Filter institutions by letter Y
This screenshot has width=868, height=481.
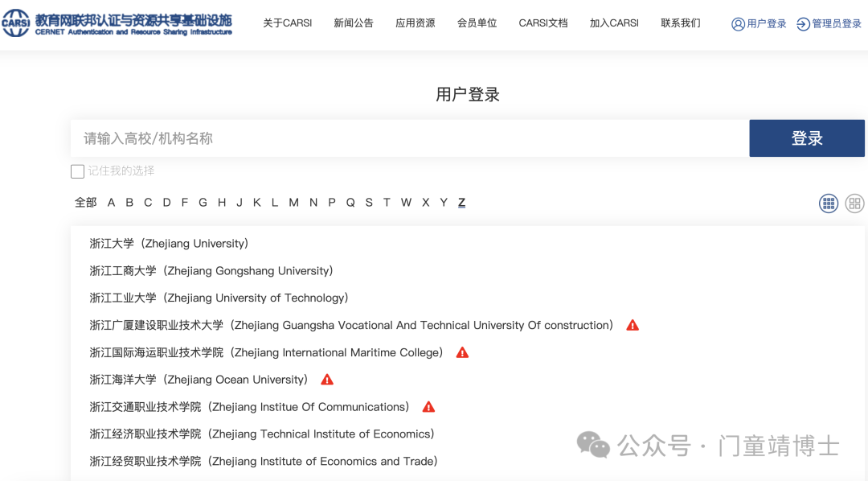(x=444, y=202)
